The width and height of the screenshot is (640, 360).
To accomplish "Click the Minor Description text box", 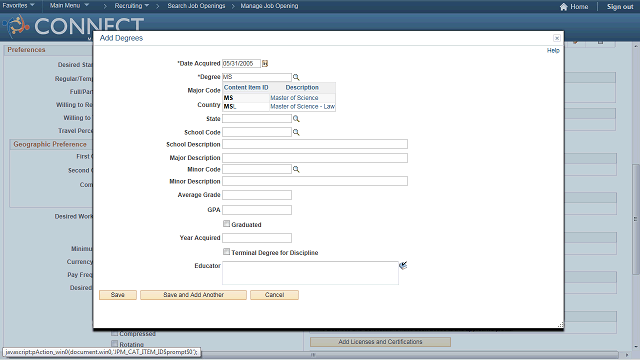I will (x=315, y=181).
